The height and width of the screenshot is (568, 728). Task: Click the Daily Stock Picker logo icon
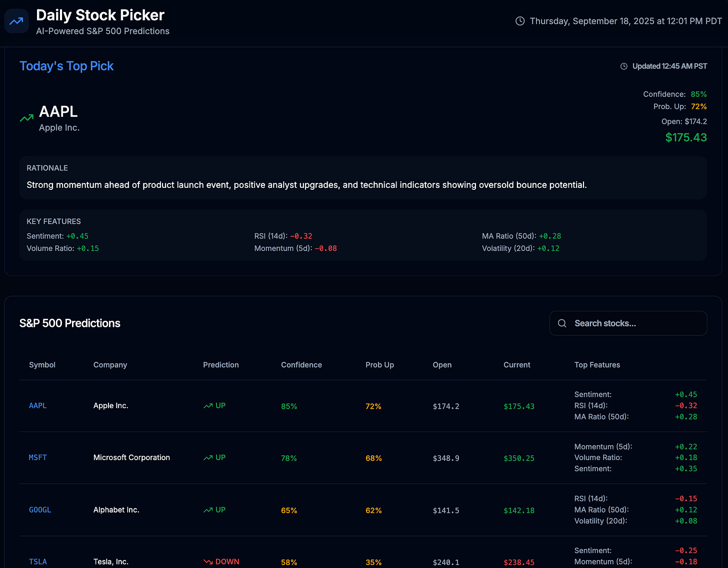16,21
